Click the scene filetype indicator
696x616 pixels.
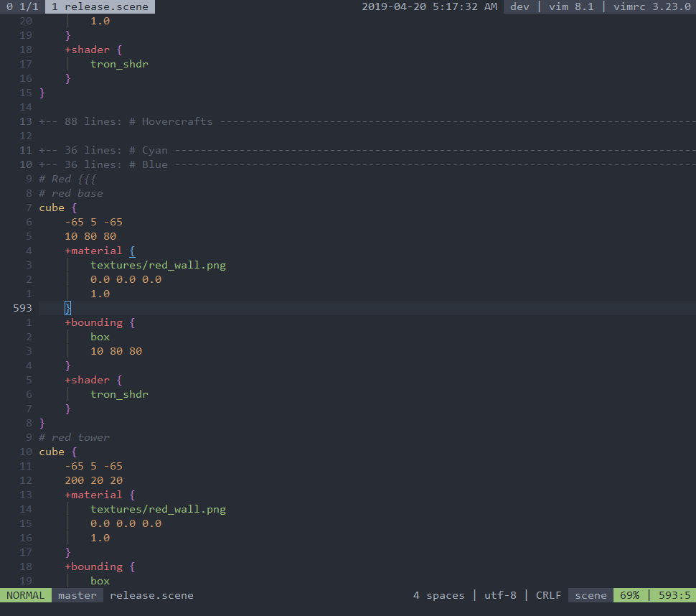pos(591,595)
